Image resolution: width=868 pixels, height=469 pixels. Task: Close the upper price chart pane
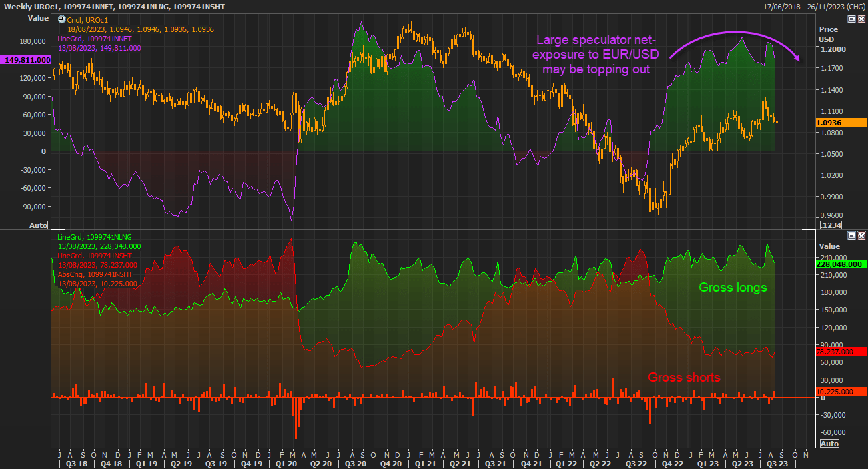861,19
